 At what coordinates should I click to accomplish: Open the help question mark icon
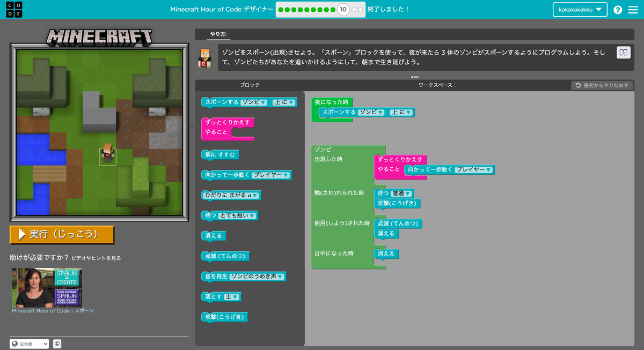[618, 10]
